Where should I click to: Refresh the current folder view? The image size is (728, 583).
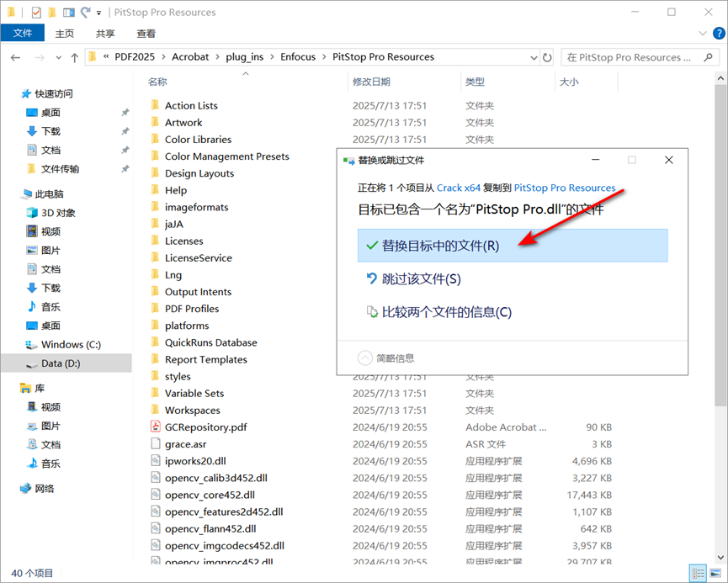click(x=547, y=57)
